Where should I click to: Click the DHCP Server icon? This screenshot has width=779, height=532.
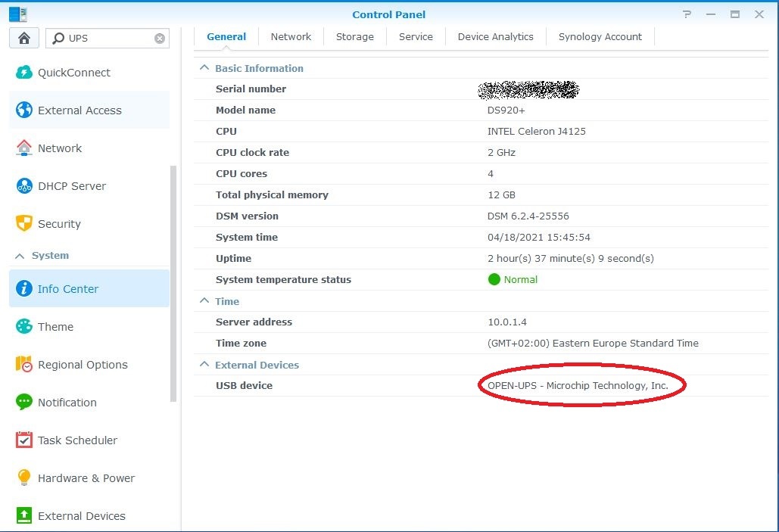[24, 186]
